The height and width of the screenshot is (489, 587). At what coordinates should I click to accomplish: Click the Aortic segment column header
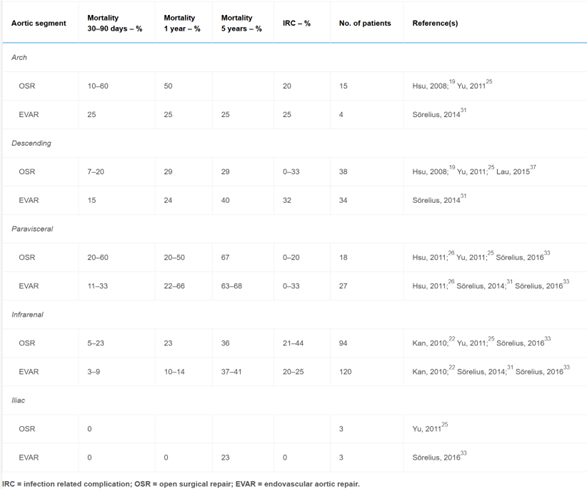click(39, 23)
